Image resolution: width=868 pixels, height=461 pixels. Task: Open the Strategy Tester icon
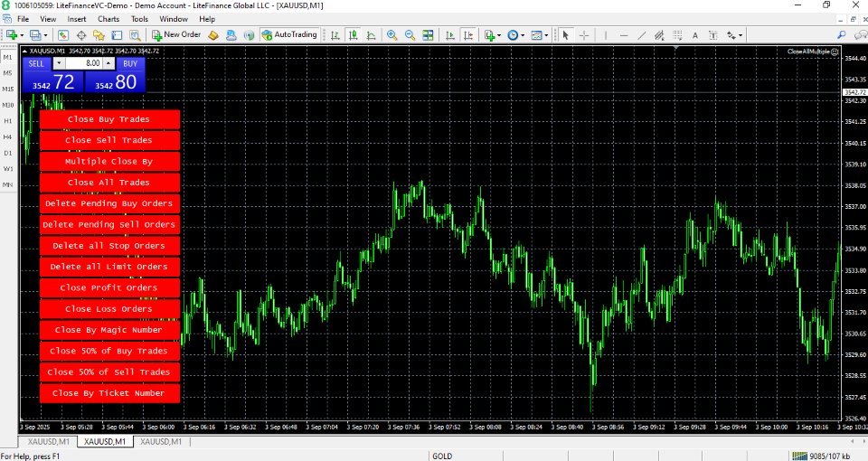click(x=135, y=35)
